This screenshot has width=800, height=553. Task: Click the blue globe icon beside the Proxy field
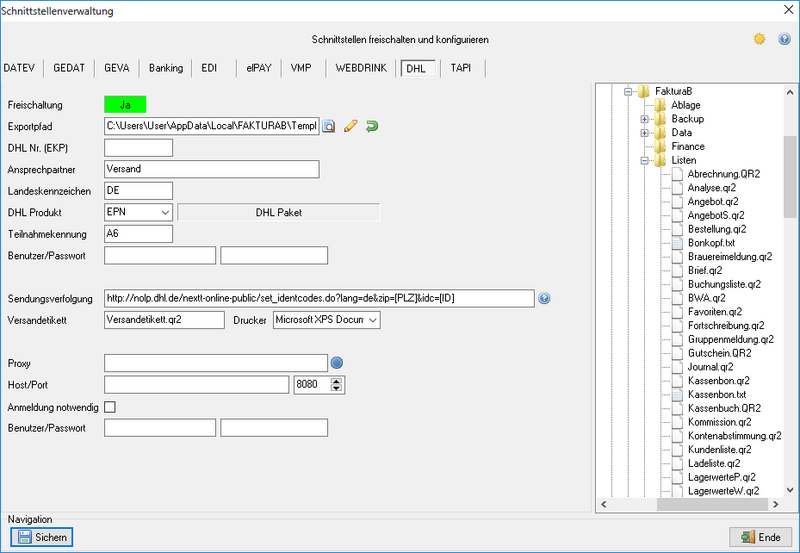pyautogui.click(x=337, y=363)
